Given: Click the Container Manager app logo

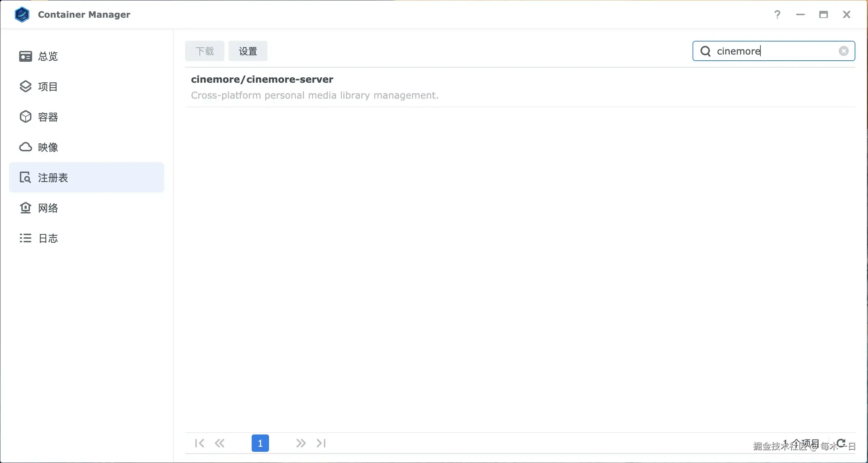Looking at the screenshot, I should tap(22, 14).
